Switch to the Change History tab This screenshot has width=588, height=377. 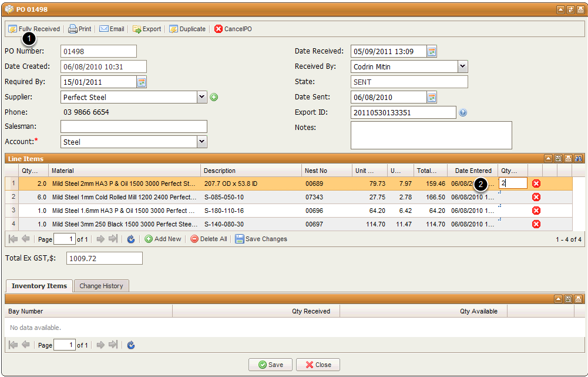(101, 286)
